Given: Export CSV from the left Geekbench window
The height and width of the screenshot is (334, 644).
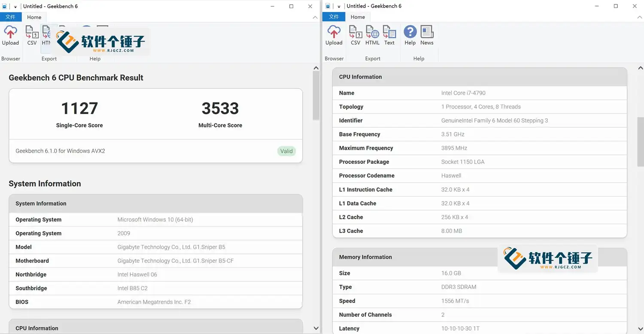Looking at the screenshot, I should point(32,36).
